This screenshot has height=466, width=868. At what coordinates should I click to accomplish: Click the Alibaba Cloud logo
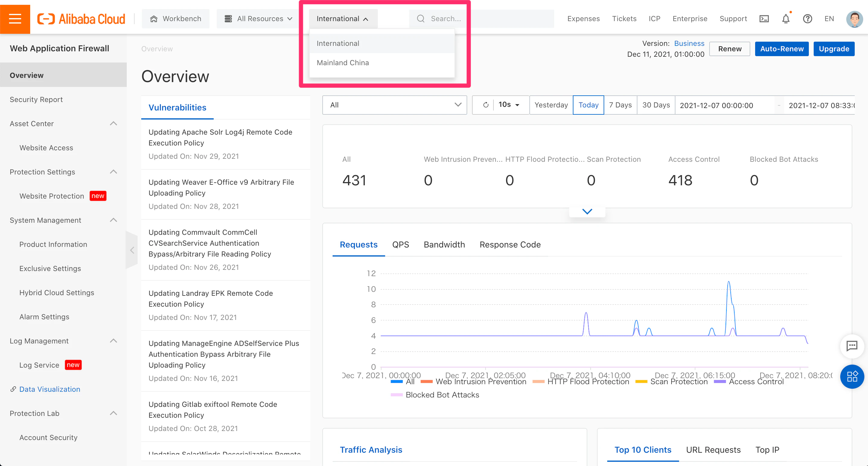click(x=81, y=19)
